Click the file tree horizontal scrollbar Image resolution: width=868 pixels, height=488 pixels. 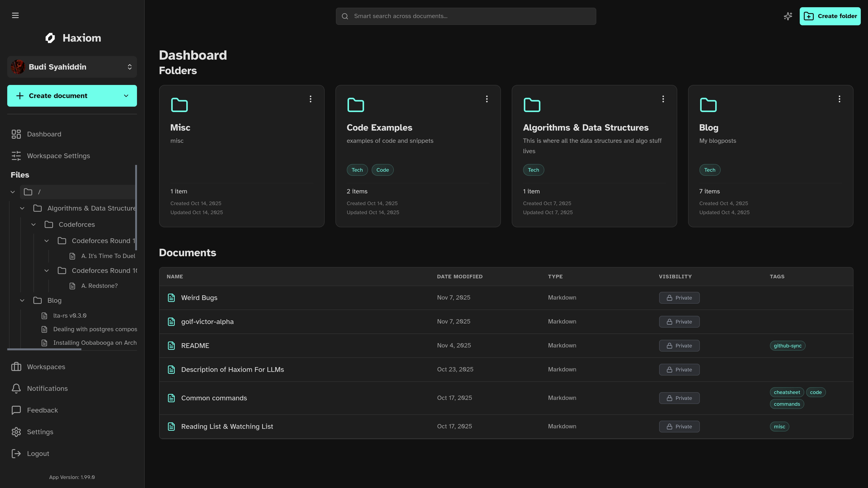[44, 349]
